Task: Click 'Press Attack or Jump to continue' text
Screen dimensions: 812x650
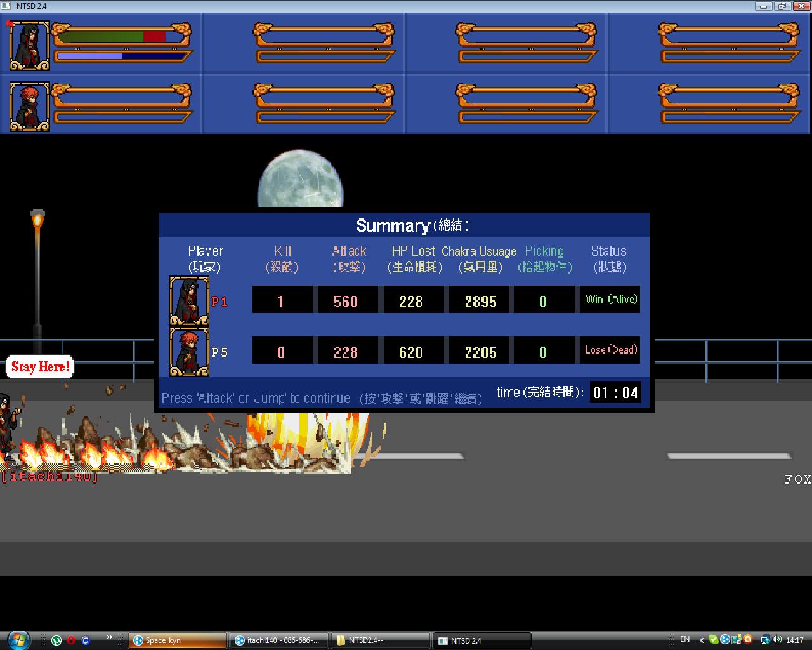Action: (256, 398)
